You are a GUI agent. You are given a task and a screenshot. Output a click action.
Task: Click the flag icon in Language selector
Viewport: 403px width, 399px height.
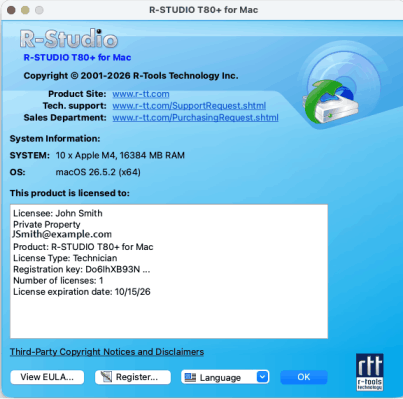pos(190,377)
